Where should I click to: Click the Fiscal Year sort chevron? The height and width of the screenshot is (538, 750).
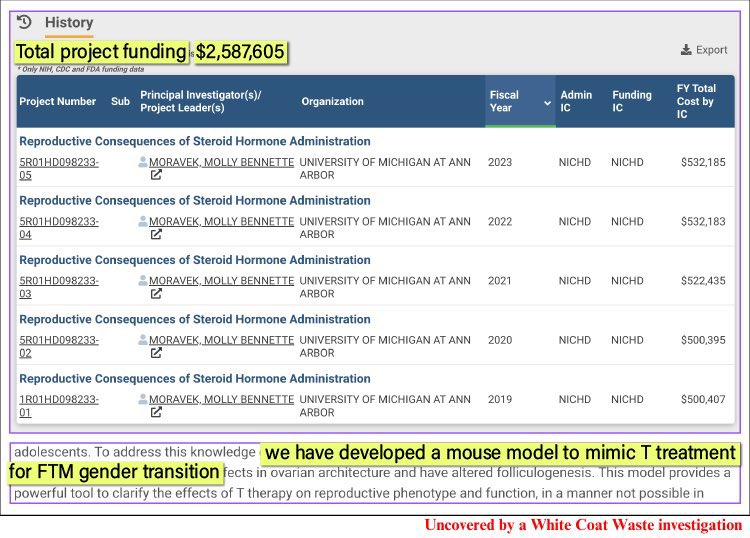point(547,103)
